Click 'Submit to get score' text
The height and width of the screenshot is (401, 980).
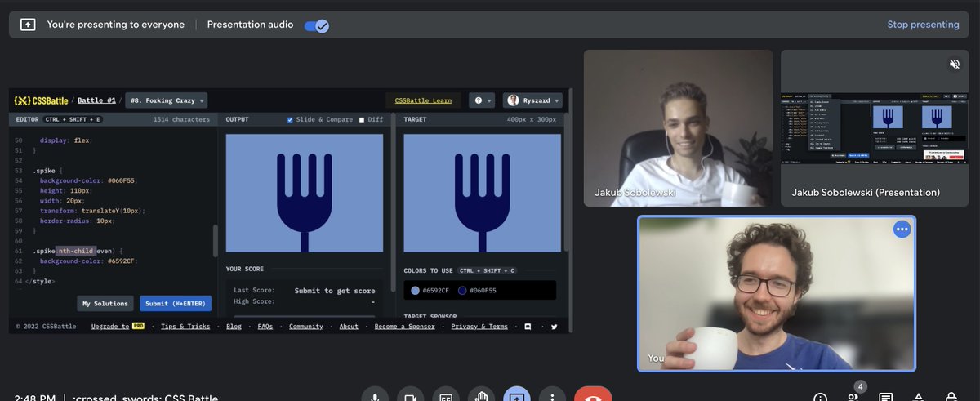click(335, 291)
